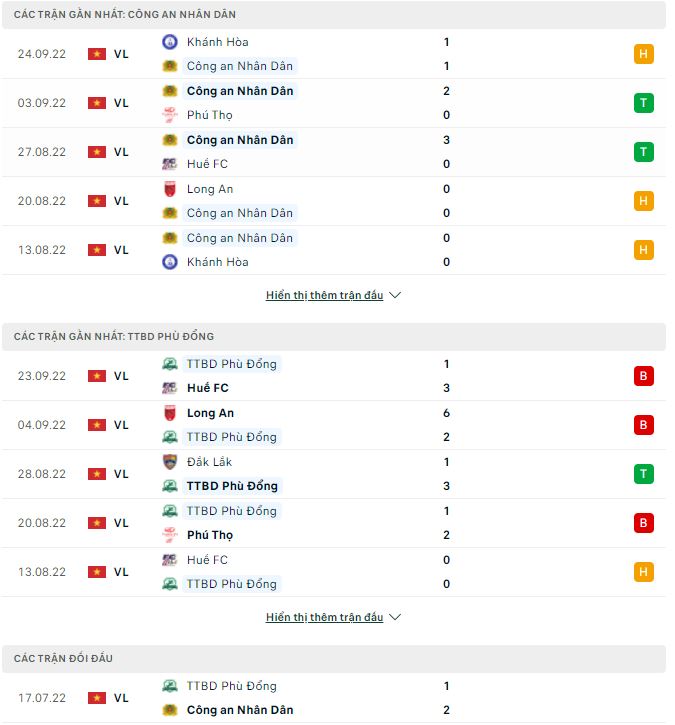
Task: Open Long An team link on 04.09.22
Action: [x=210, y=413]
